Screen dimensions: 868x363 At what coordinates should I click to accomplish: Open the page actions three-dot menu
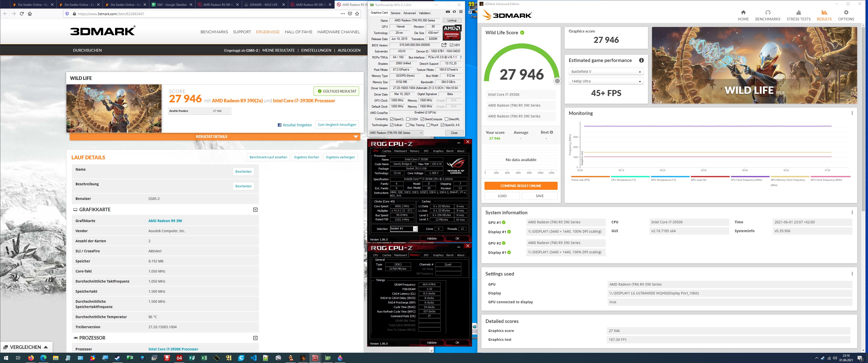343,14
